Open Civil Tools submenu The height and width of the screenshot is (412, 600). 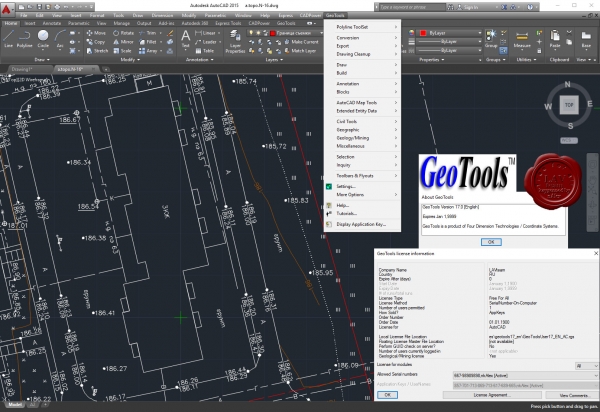pyautogui.click(x=362, y=122)
